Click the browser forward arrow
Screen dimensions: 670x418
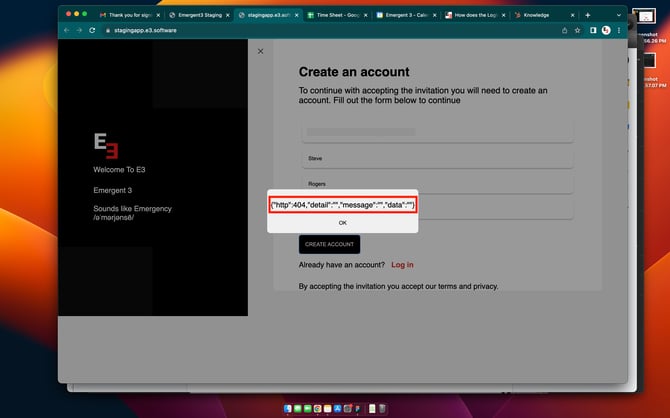pos(79,31)
